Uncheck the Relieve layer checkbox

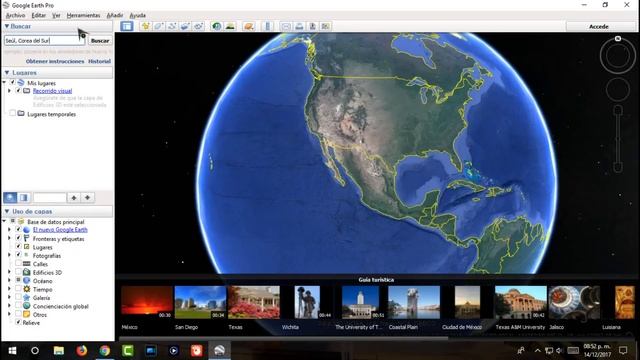point(18,322)
